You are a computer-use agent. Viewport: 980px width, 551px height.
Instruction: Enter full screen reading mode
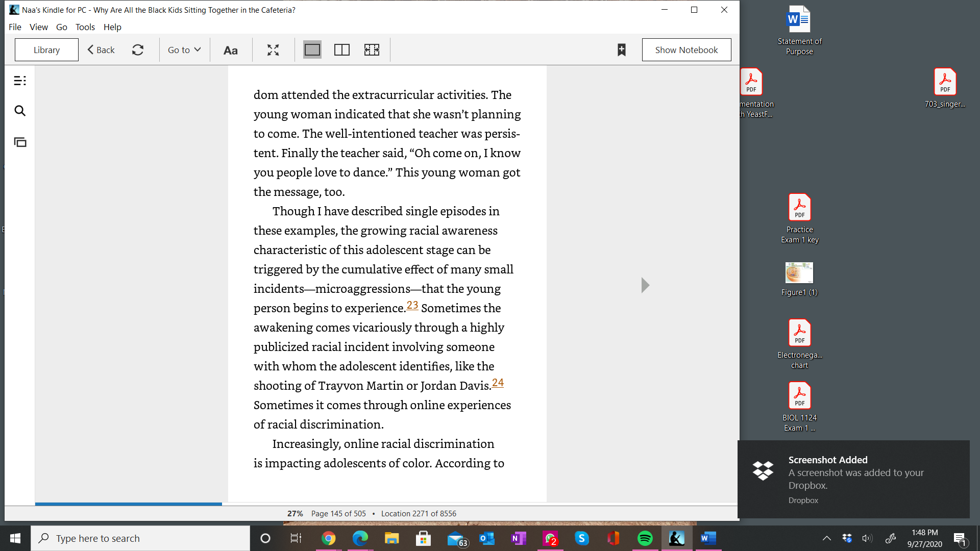point(273,50)
